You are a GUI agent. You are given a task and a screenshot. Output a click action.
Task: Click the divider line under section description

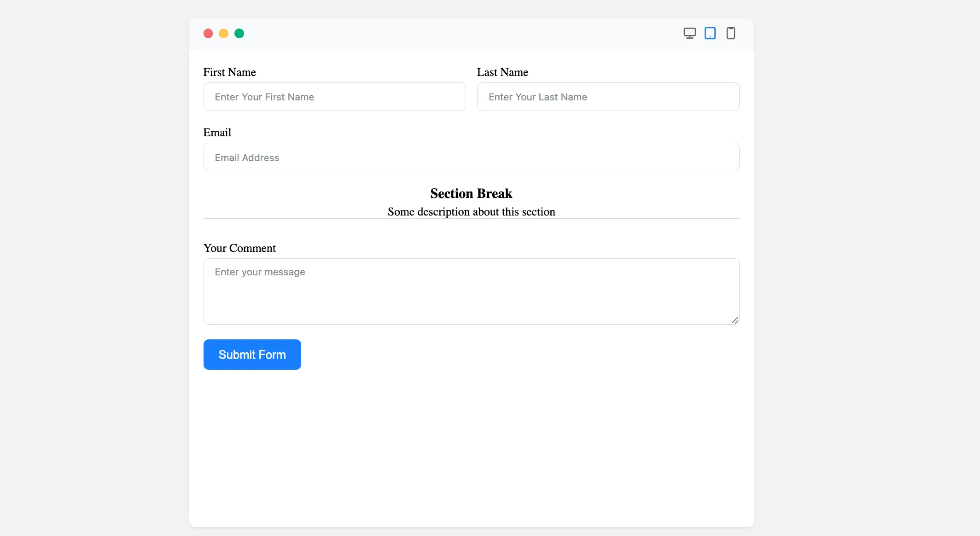click(x=295, y=219)
